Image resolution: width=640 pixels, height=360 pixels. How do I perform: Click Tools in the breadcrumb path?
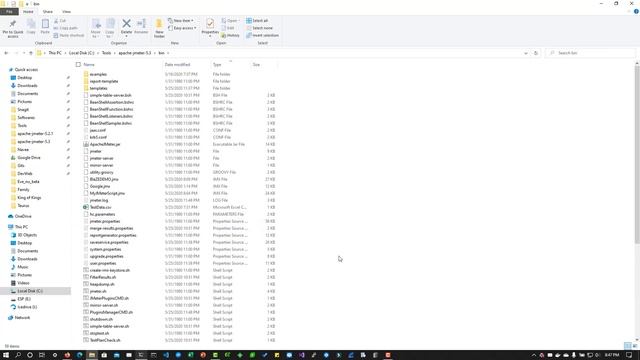pyautogui.click(x=106, y=53)
